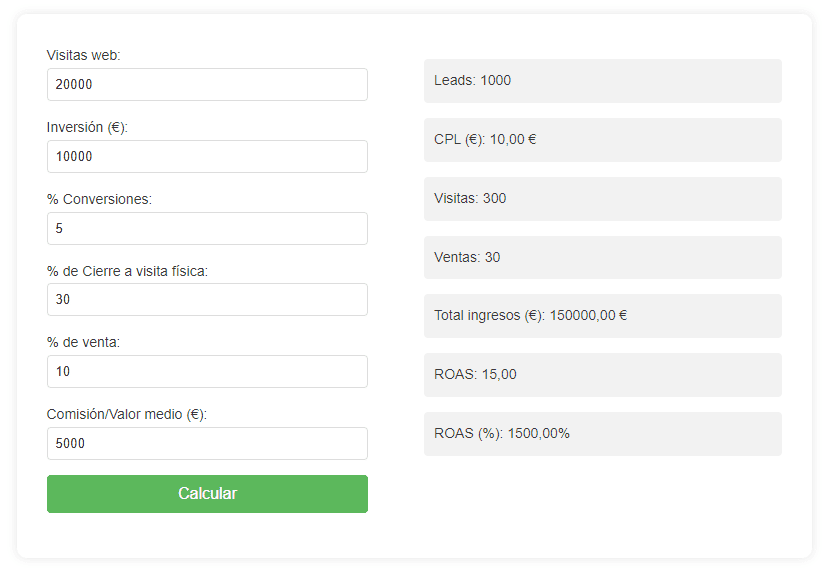This screenshot has width=826, height=572.
Task: Click the Visitas web input field
Action: (207, 84)
